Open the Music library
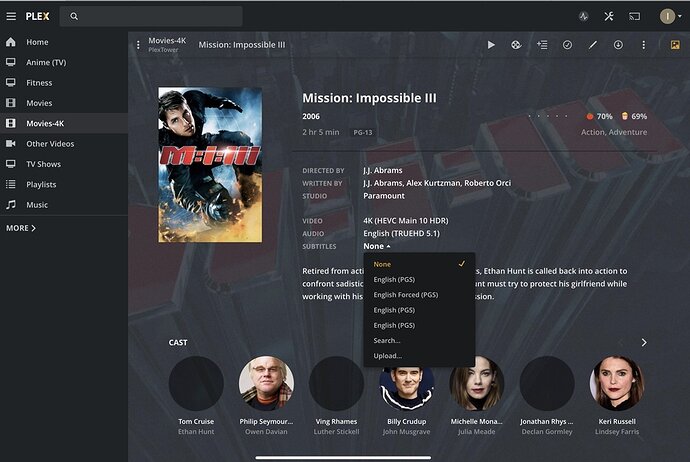Image resolution: width=690 pixels, height=462 pixels. [37, 205]
